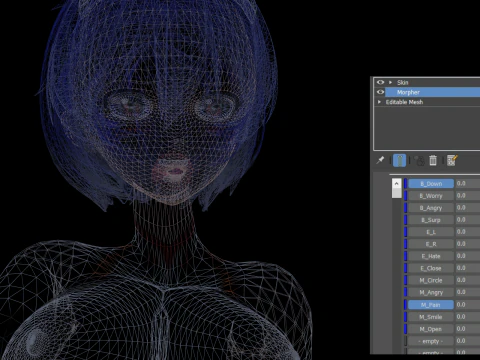
Task: Toggle Show End Result icon
Action: tap(399, 160)
